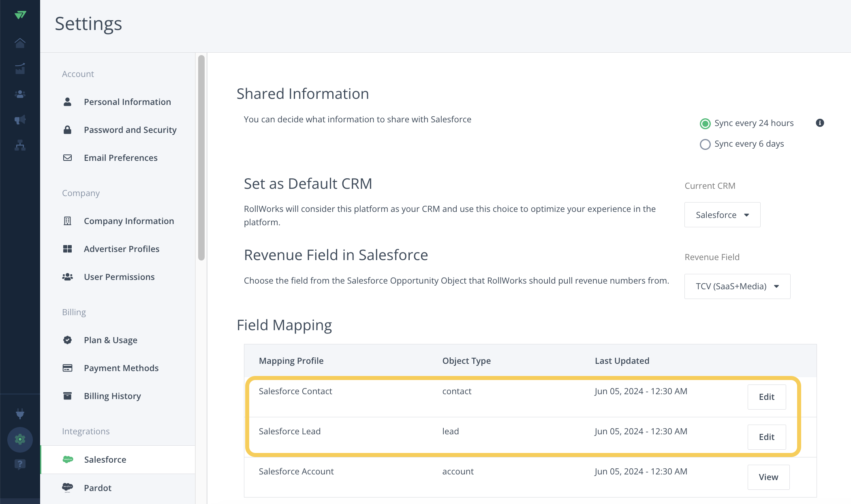This screenshot has height=504, width=851.
Task: Click the Salesforce Lead profile name
Action: click(x=290, y=431)
